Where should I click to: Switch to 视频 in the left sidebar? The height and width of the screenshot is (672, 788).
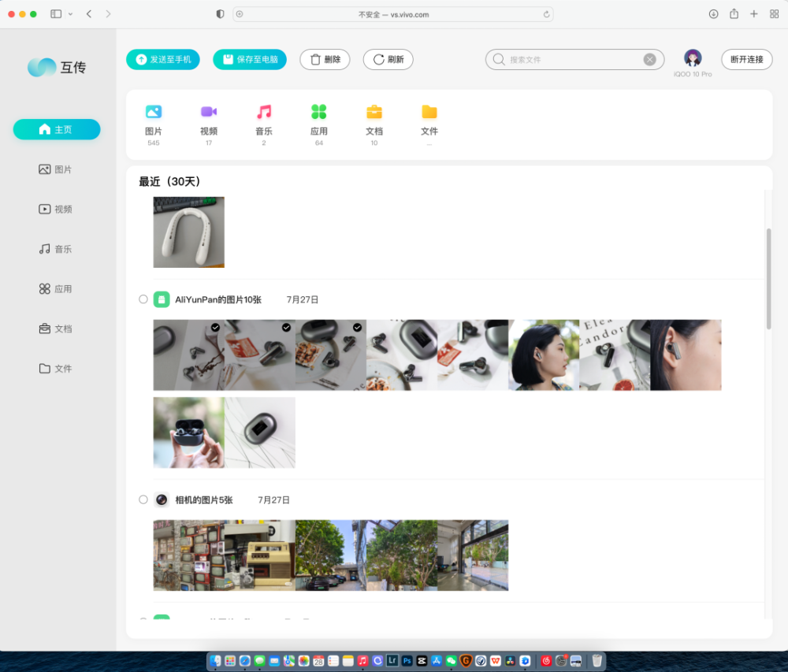(x=56, y=210)
